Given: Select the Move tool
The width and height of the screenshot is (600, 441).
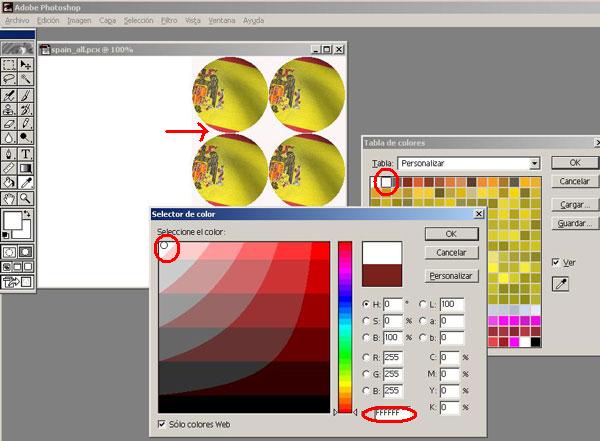Looking at the screenshot, I should click(x=26, y=65).
